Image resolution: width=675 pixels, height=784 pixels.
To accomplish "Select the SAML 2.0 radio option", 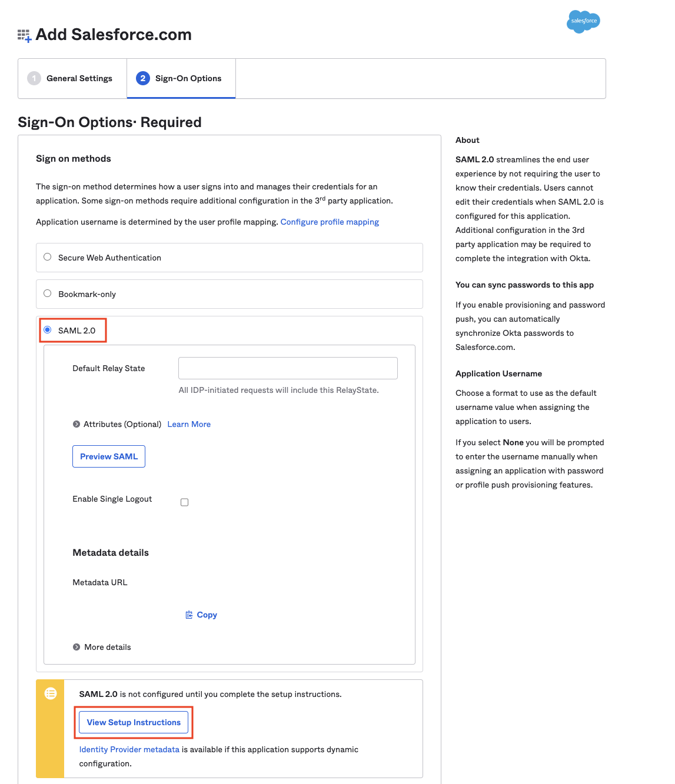I will (48, 330).
